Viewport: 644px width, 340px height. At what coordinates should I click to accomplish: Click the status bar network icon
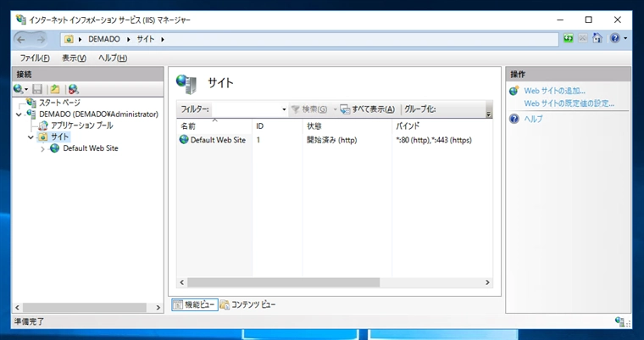620,321
